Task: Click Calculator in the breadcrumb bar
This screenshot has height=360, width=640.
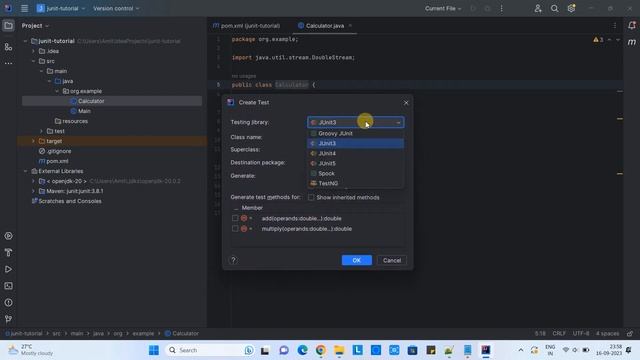Action: click(182, 333)
